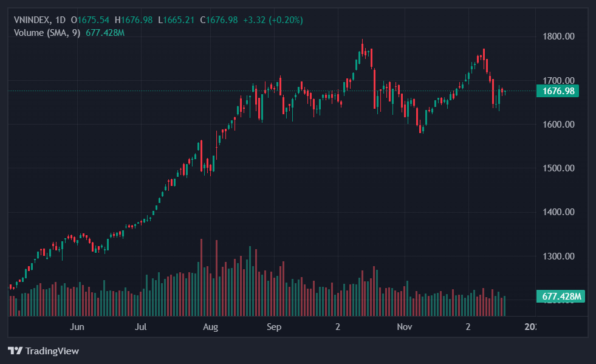Viewport: 596px width, 364px height.
Task: Click the 1300.00 price axis label
Action: point(558,256)
